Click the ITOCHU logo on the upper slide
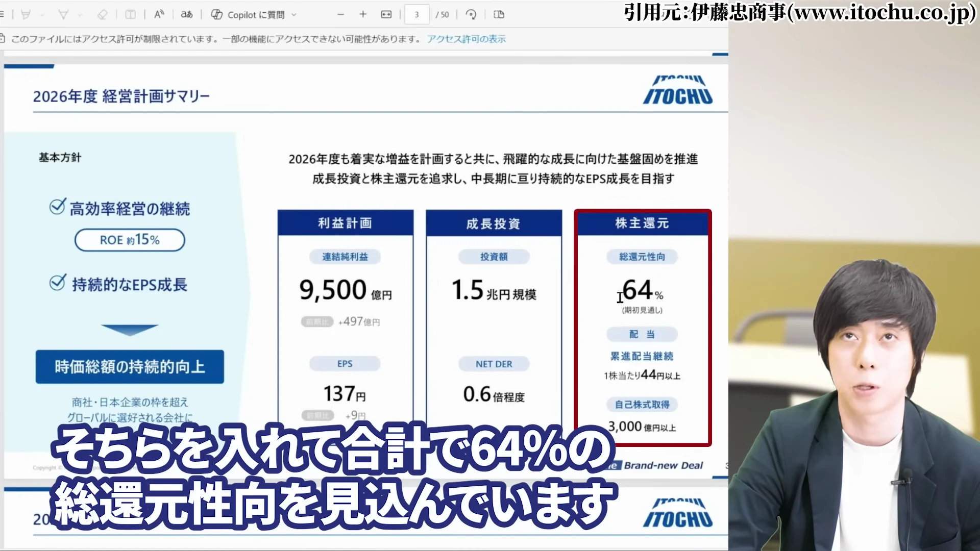This screenshot has height=551, width=980. coord(678,90)
